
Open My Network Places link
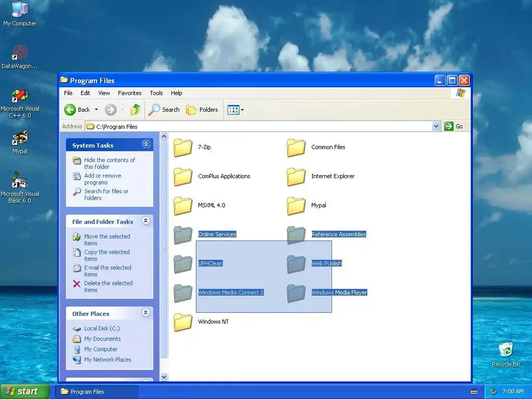(107, 360)
